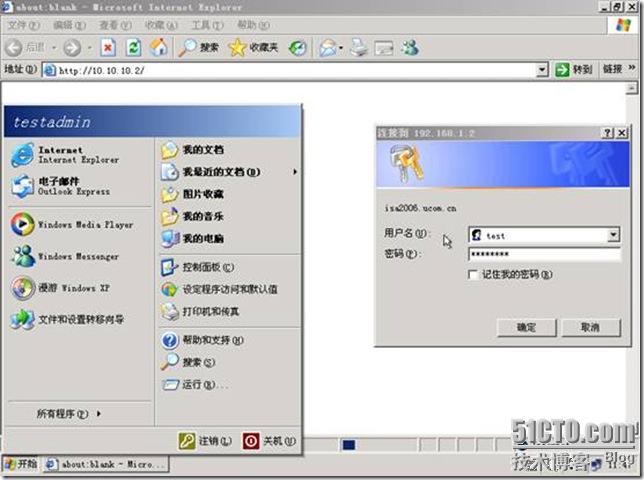Click the page scrollbar up arrow
Viewport: 644px width, 480px height.
[631, 88]
